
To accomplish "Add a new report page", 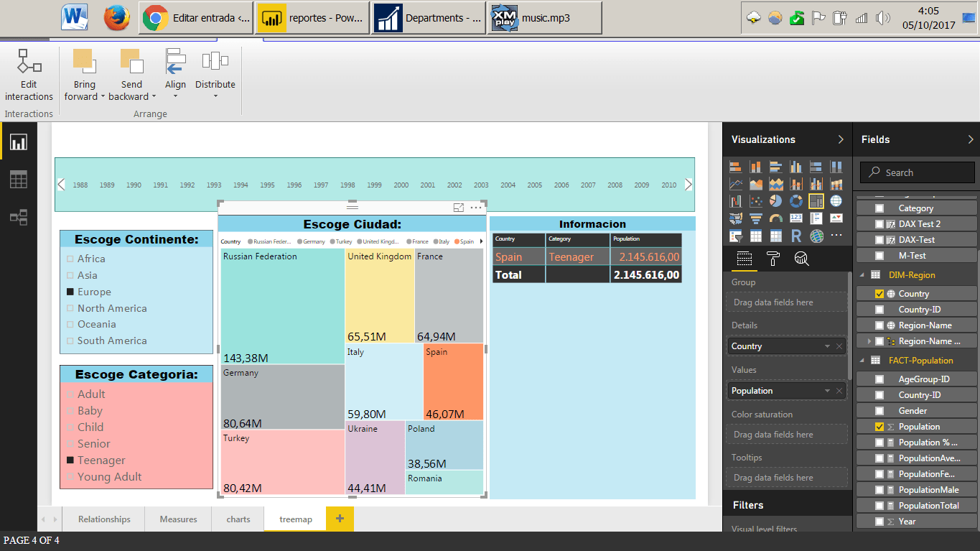I will tap(340, 519).
